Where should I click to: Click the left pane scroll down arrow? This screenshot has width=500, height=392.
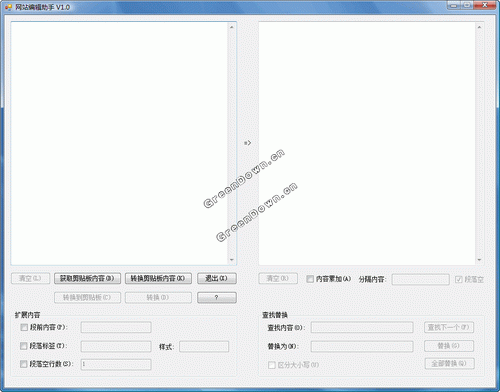[x=232, y=260]
